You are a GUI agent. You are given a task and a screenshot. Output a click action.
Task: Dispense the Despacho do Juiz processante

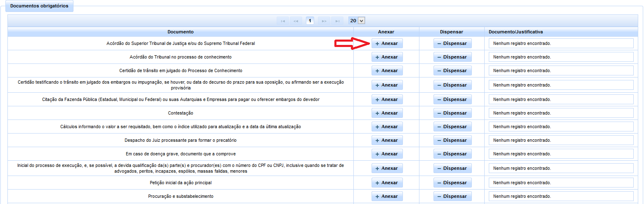(452, 140)
